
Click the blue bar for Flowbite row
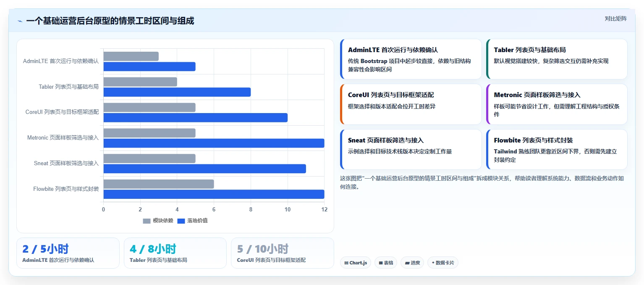(214, 194)
